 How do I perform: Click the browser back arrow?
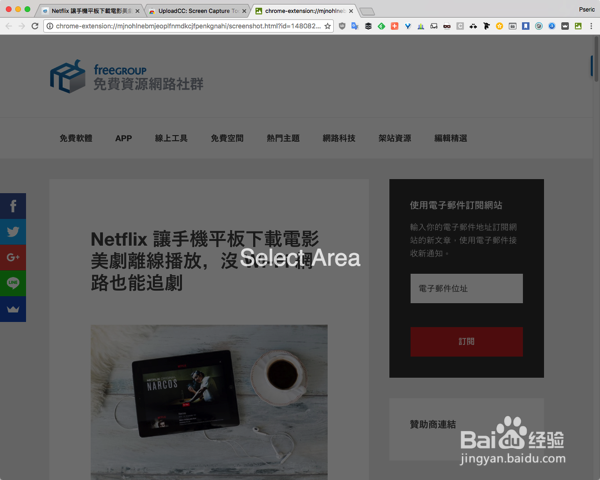9,26
